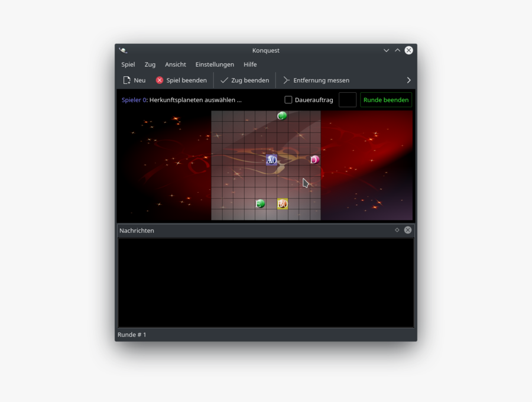Screen dimensions: 532x402
Task: Open the Spiel menu
Action: click(x=128, y=64)
